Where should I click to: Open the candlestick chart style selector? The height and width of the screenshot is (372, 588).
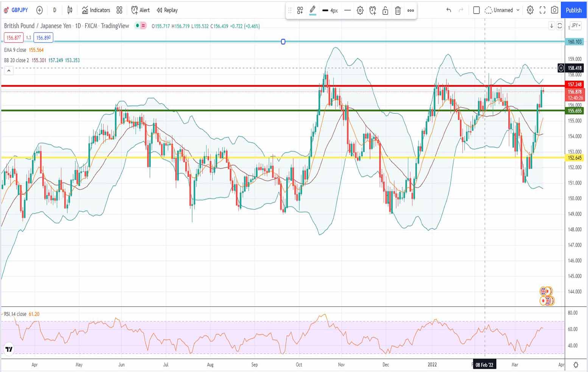pyautogui.click(x=70, y=10)
